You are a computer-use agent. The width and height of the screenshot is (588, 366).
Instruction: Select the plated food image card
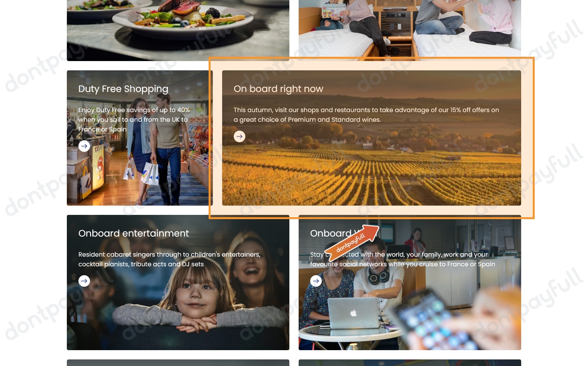point(178,31)
